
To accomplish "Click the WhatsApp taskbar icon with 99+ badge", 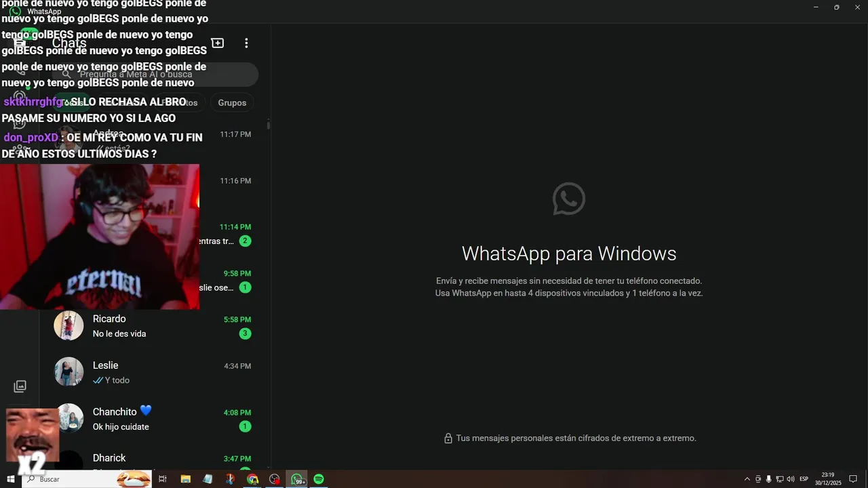I will 297,479.
